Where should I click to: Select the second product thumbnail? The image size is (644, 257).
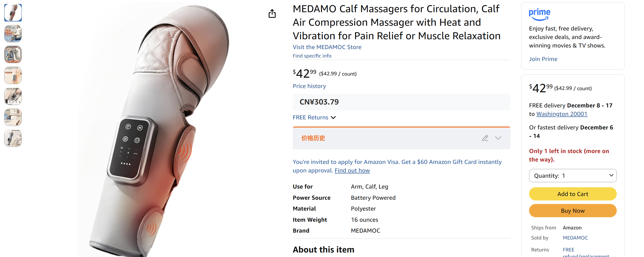[13, 34]
